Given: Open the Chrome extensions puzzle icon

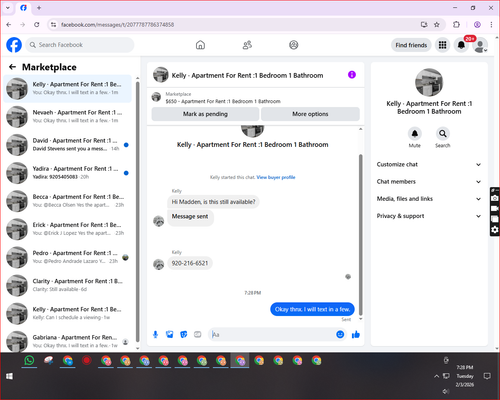Looking at the screenshot, I should pyautogui.click(x=456, y=25).
